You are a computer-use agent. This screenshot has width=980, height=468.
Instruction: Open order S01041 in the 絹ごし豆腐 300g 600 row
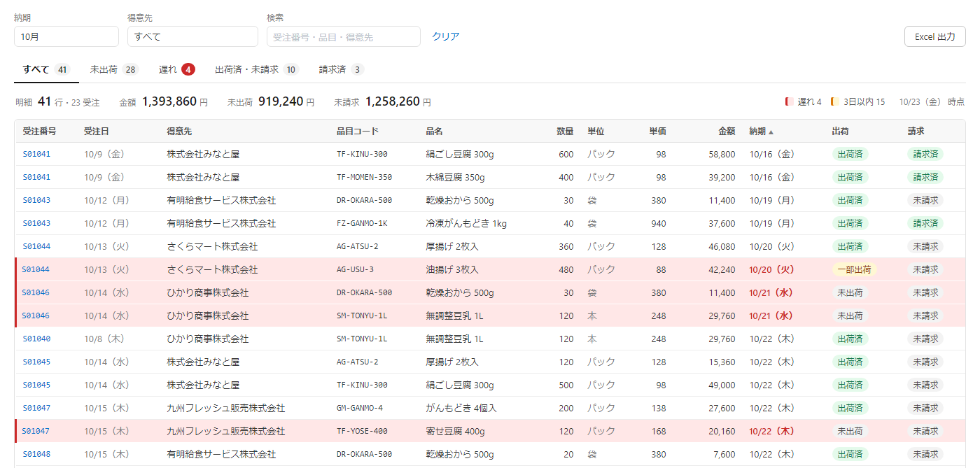[36, 154]
